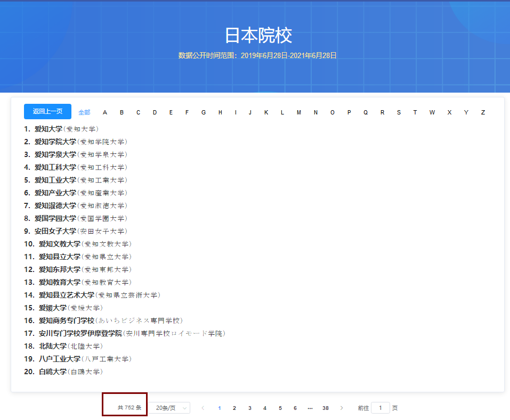
Task: Click the previous page arrow
Action: [x=203, y=408]
